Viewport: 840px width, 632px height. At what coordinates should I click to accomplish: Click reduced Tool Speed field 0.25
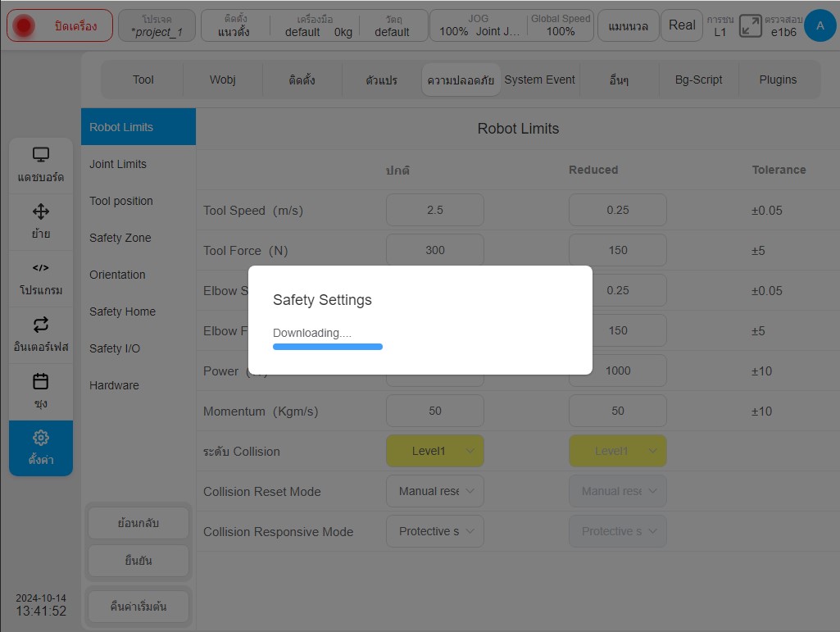[x=618, y=210]
